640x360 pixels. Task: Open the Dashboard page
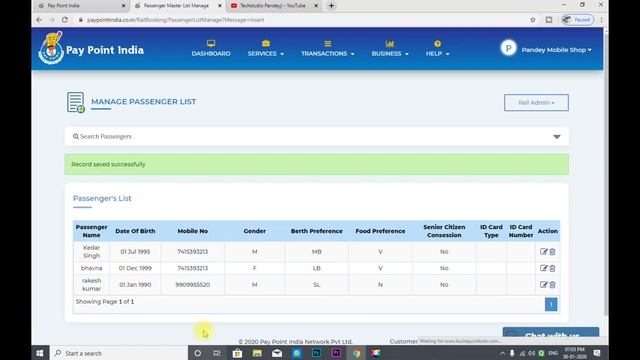pyautogui.click(x=211, y=49)
